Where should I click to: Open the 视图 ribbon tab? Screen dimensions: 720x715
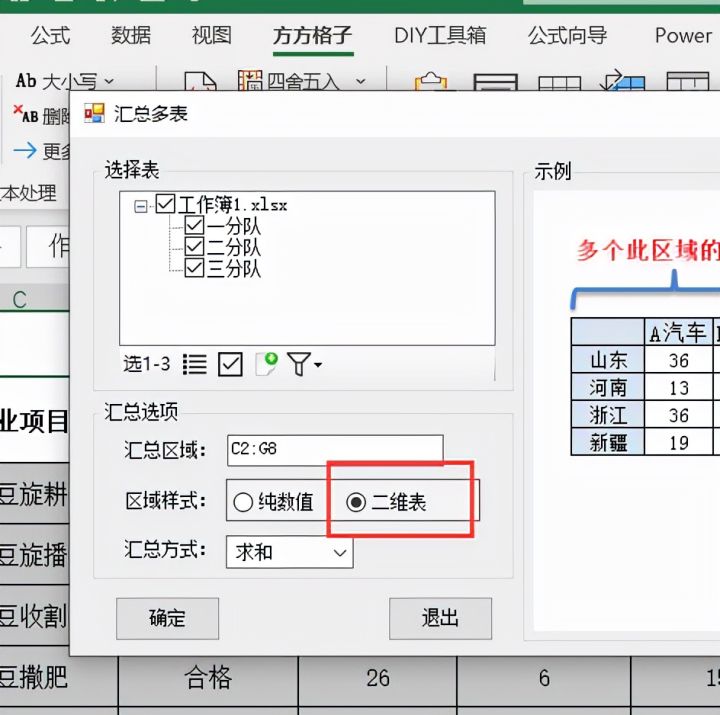tap(211, 36)
